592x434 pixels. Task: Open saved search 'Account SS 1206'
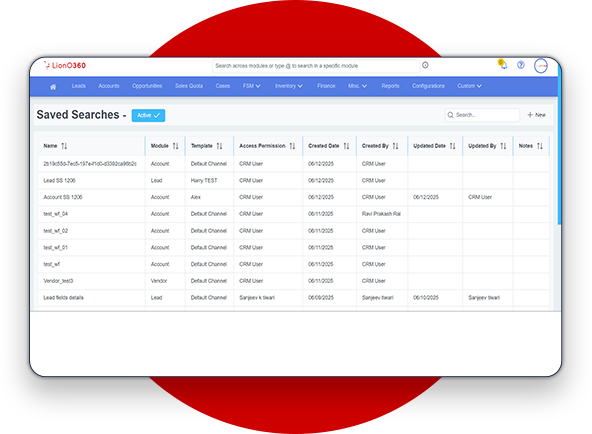coord(63,197)
